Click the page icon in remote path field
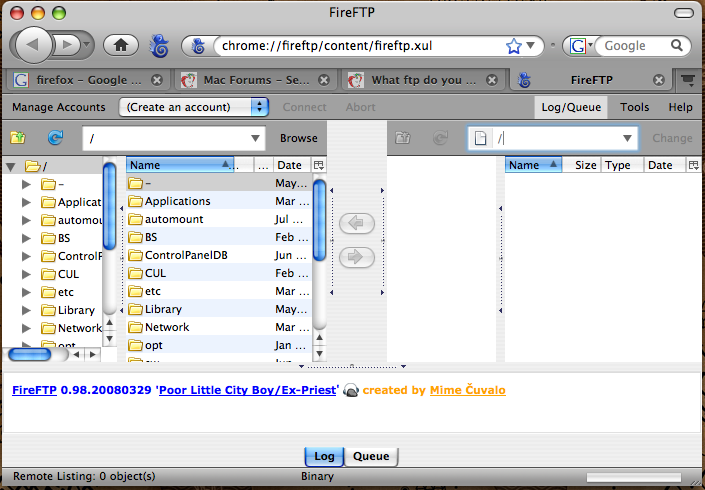Viewport: 705px width, 490px height. (480, 138)
